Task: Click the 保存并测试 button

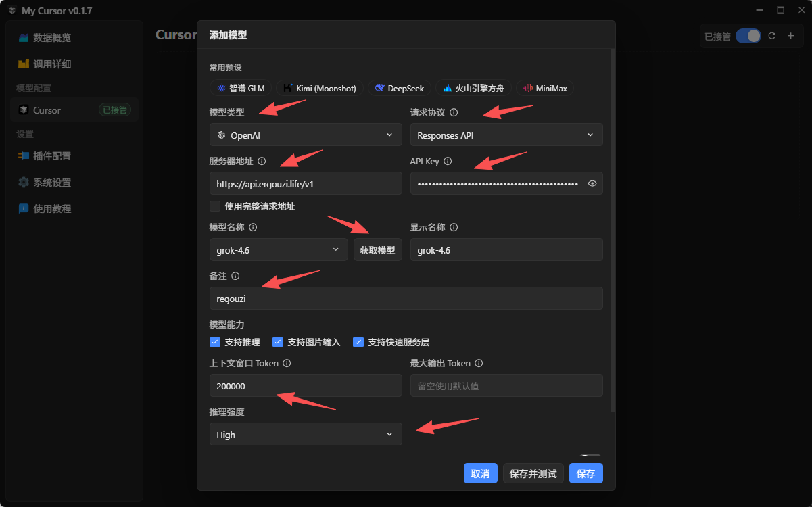Action: [533, 473]
